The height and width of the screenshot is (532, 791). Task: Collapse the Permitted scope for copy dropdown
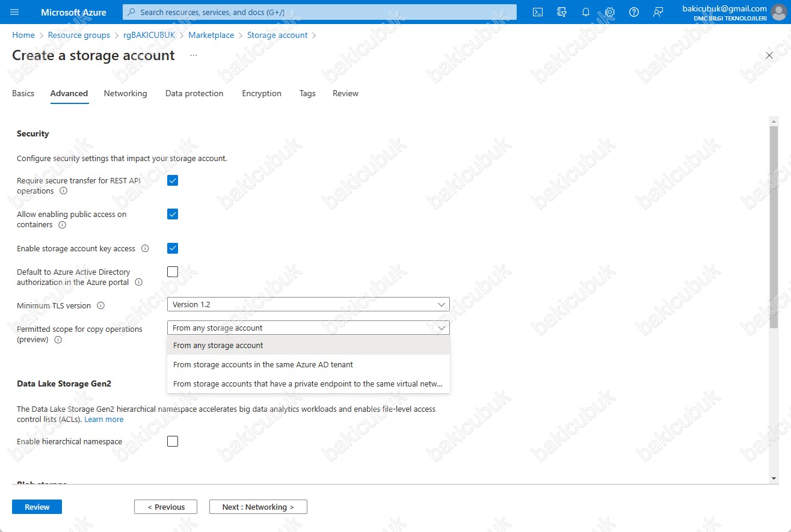click(x=309, y=328)
